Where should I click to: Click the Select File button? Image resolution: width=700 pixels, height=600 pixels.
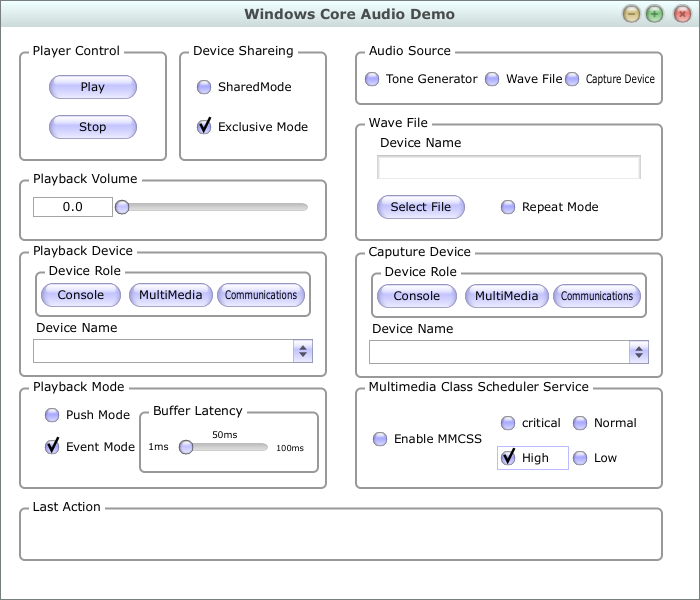420,207
